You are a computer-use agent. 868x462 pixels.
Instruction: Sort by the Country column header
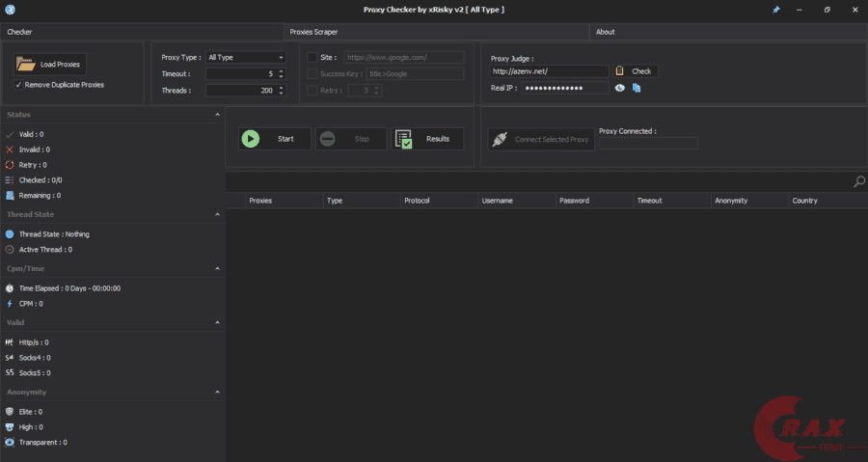click(x=804, y=201)
